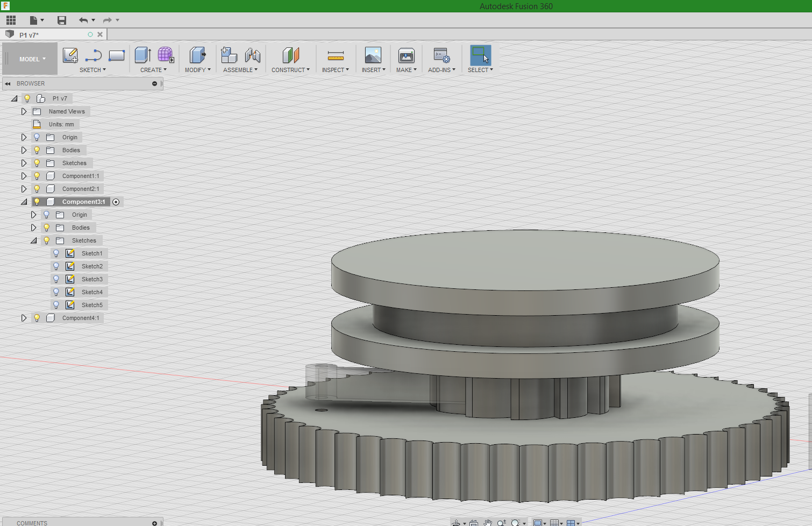Select the Create Sketch tool icon

(70, 55)
